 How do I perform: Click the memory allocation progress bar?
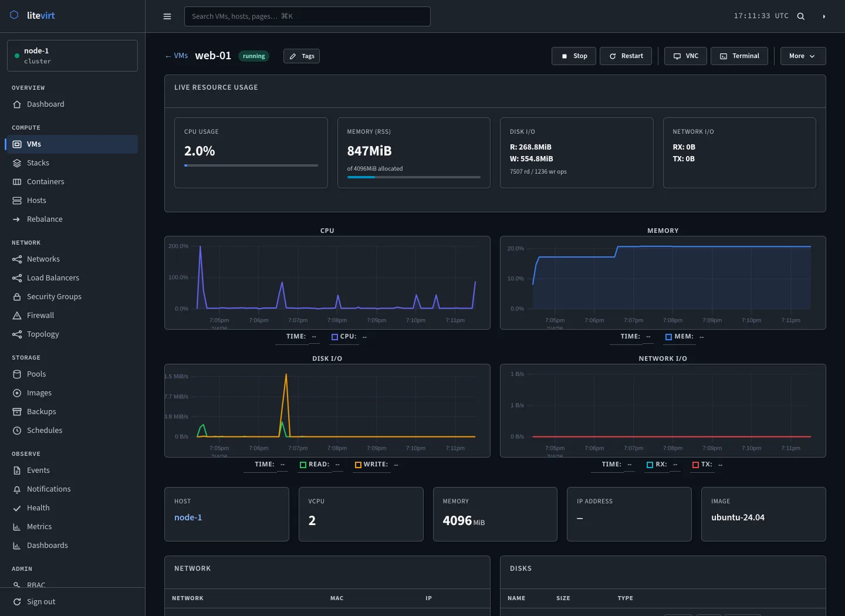414,177
